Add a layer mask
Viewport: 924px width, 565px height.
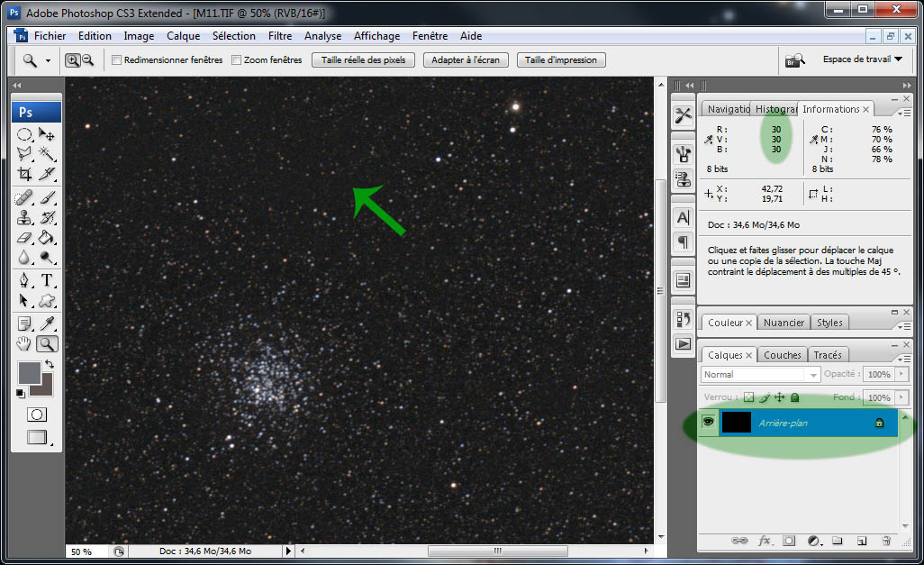click(789, 541)
